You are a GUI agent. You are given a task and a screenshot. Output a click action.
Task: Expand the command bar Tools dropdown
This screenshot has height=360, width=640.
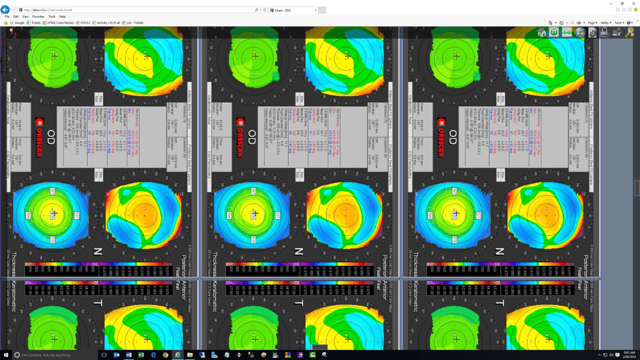[619, 23]
